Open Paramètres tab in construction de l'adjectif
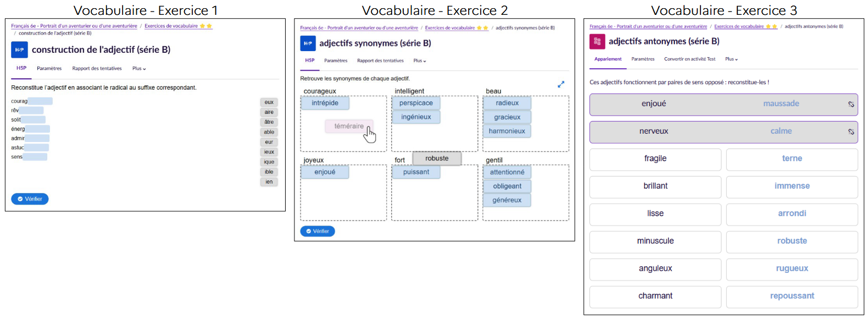The width and height of the screenshot is (868, 318). coord(49,69)
